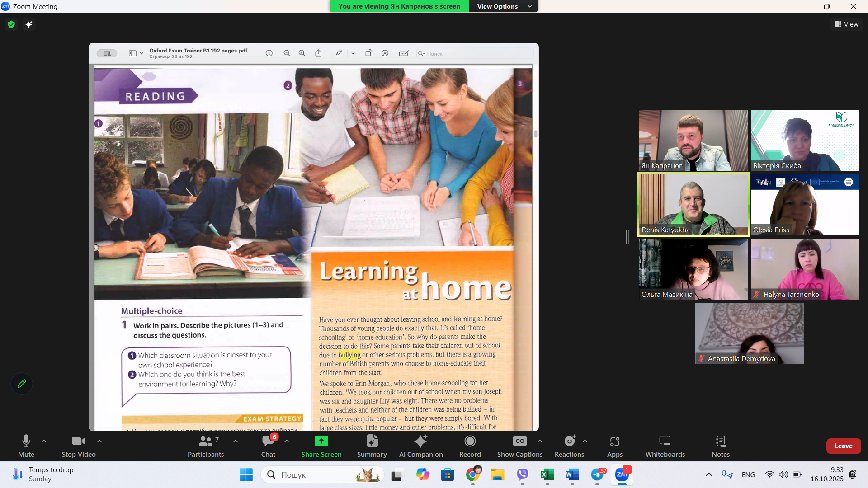The height and width of the screenshot is (488, 868).
Task: Open Chat with 6 unread messages
Action: (268, 446)
